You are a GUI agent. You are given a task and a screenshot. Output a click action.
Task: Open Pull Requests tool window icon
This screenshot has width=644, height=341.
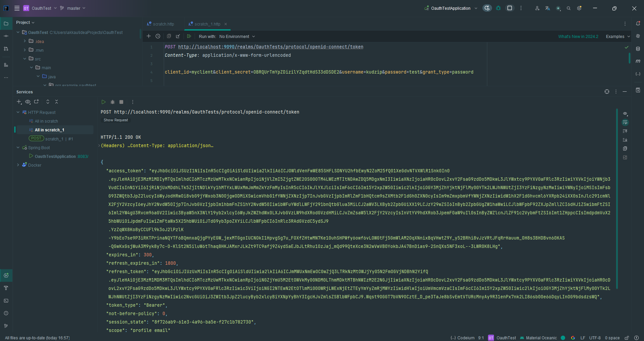[6, 49]
